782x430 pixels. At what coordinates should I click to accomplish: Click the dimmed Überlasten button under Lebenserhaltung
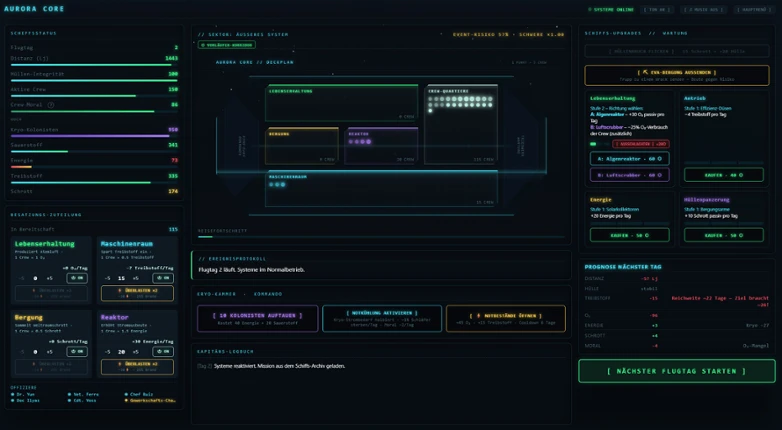point(51,293)
